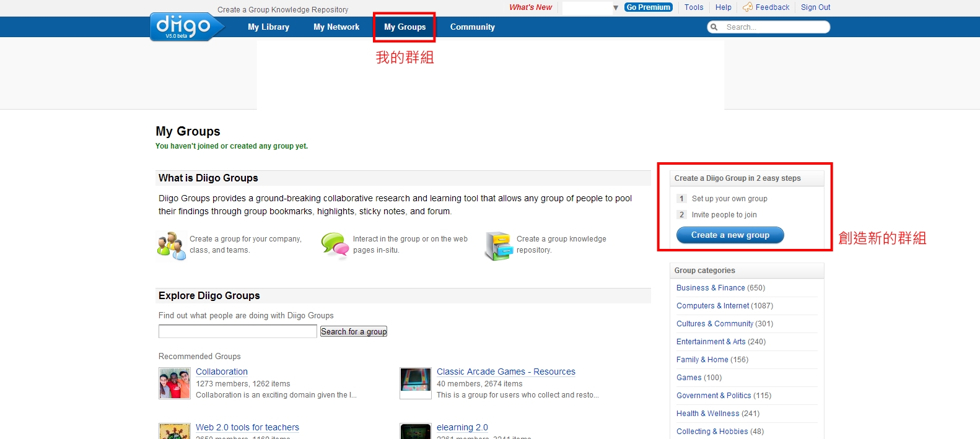Open the Community tab
980x439 pixels.
[472, 27]
